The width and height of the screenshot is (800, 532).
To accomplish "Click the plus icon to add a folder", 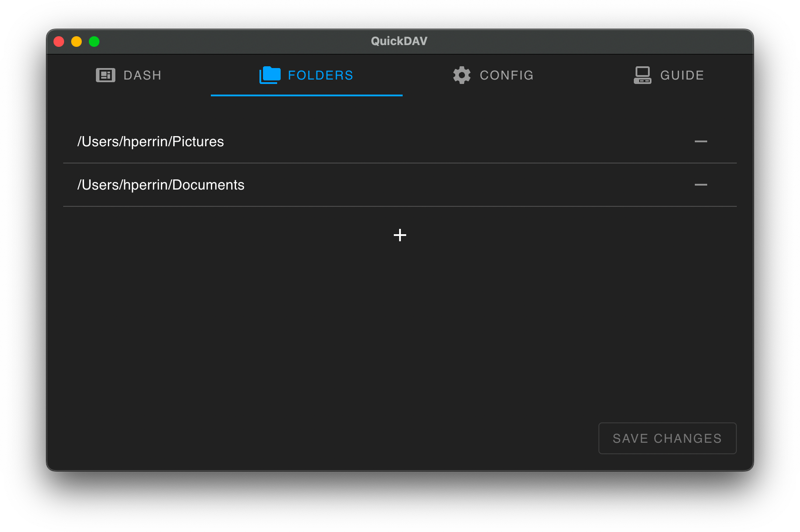I will [x=399, y=235].
